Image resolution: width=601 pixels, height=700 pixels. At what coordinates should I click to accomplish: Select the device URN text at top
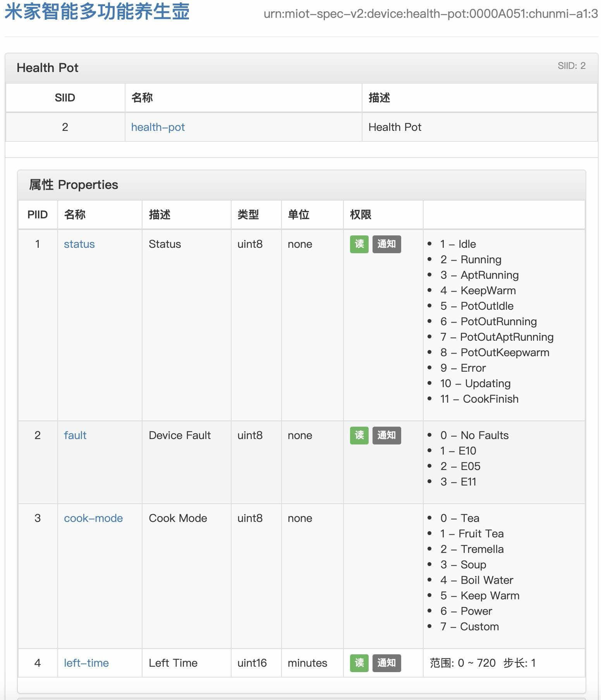pos(431,14)
